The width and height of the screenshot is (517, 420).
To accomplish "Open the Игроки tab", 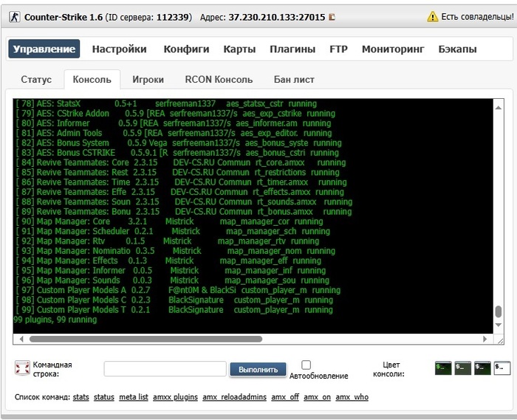I will [148, 79].
